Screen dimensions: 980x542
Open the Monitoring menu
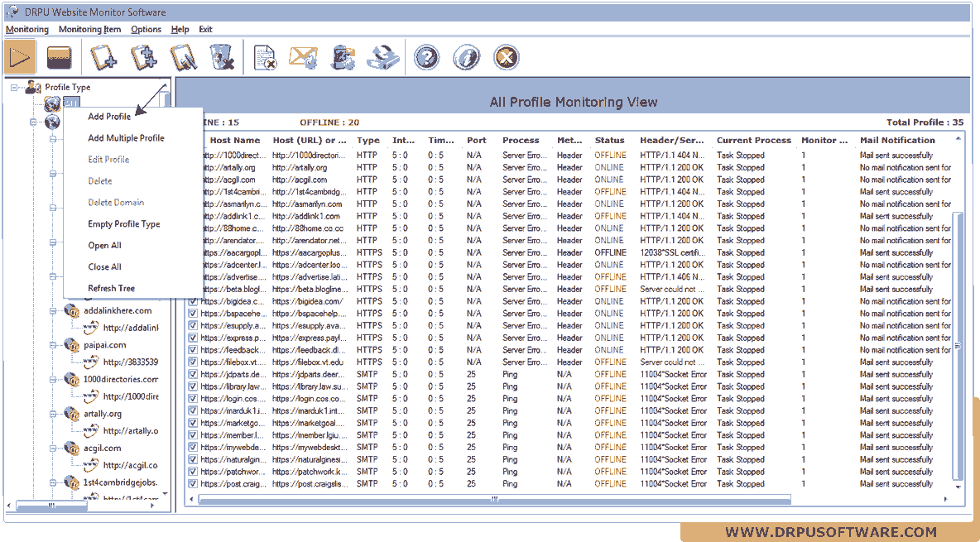(x=26, y=30)
